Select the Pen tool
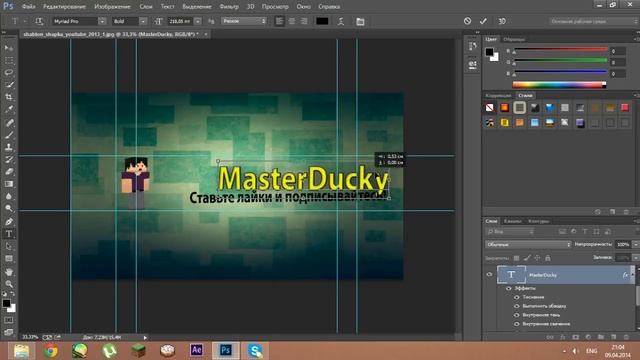 click(9, 222)
